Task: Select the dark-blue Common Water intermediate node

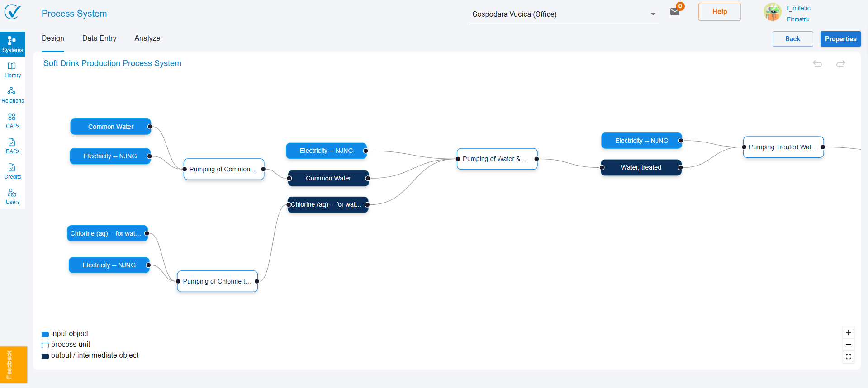Action: 328,178
